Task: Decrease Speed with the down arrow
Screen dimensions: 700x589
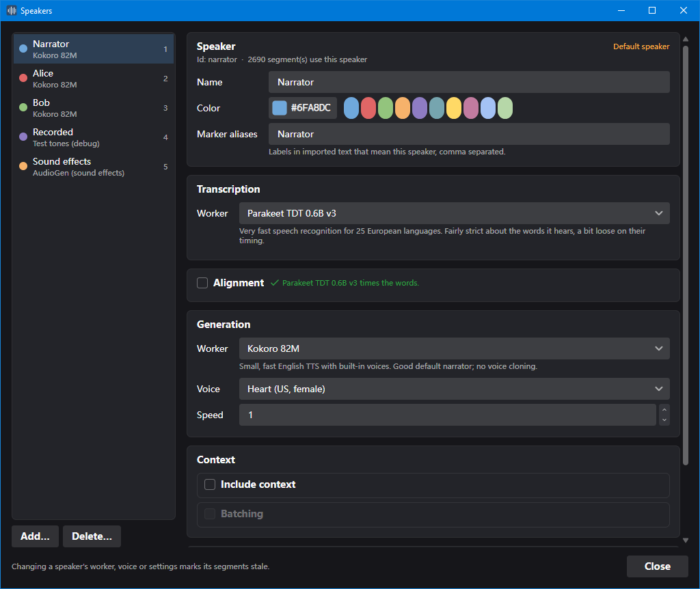Action: coord(664,420)
